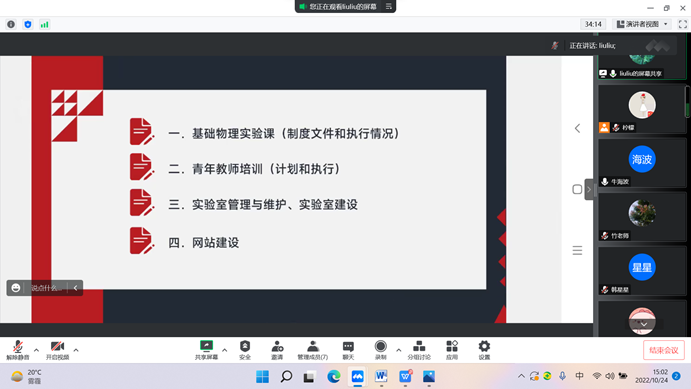Open 演讲者视图 view layout dropdown

[643, 24]
